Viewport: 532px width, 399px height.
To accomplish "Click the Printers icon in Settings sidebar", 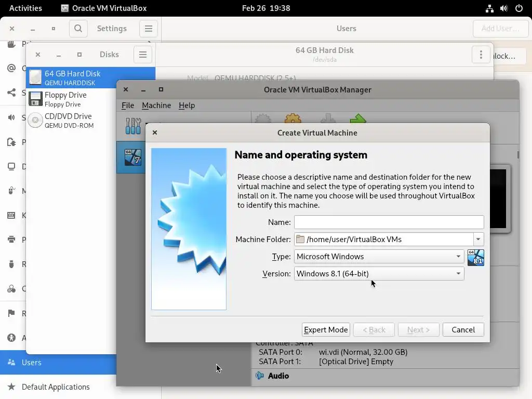I will click(x=11, y=240).
